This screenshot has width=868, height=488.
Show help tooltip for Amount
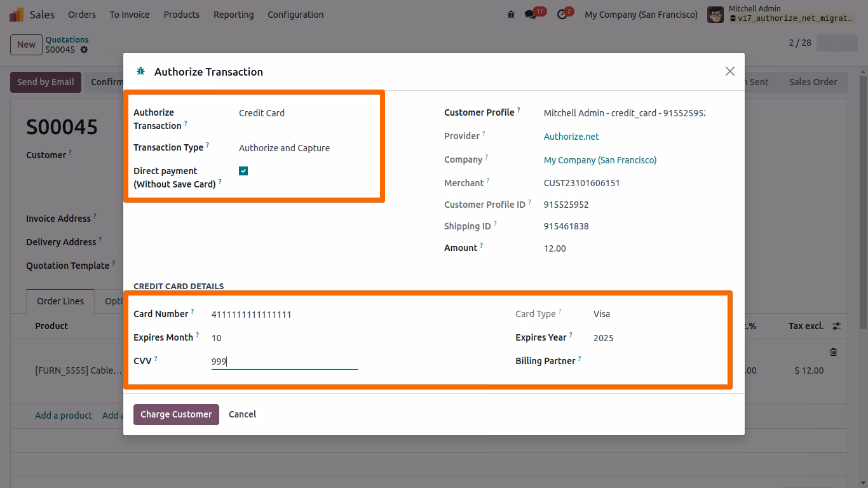click(482, 245)
